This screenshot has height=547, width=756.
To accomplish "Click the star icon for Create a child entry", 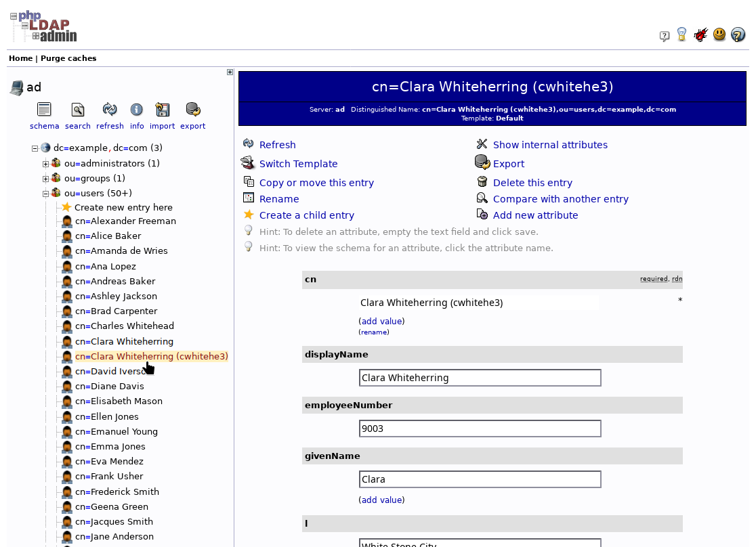I will pos(248,215).
